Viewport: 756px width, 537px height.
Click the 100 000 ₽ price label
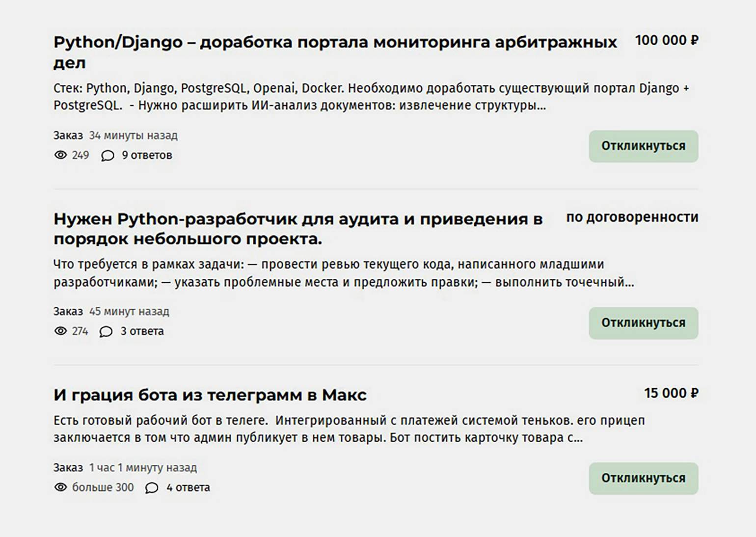667,40
